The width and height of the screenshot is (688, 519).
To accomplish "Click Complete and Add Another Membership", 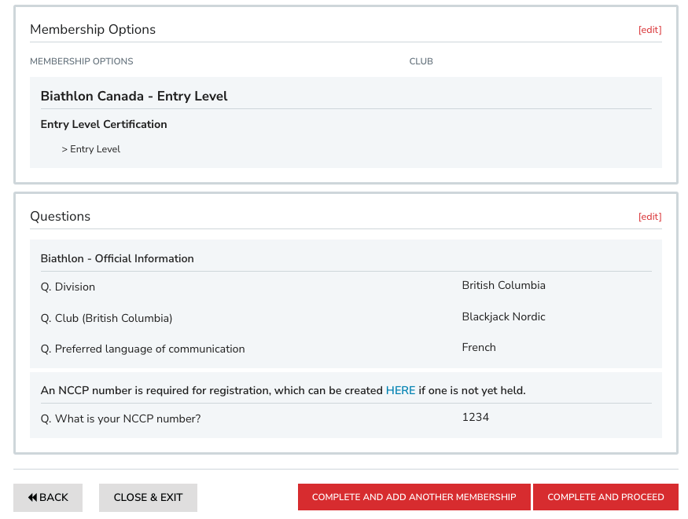I will pos(414,497).
